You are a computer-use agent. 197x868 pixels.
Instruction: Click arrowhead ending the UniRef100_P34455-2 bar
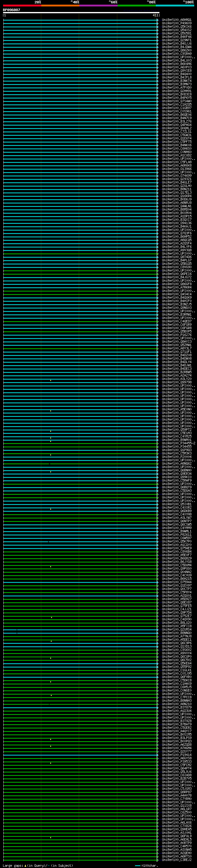(158, 443)
